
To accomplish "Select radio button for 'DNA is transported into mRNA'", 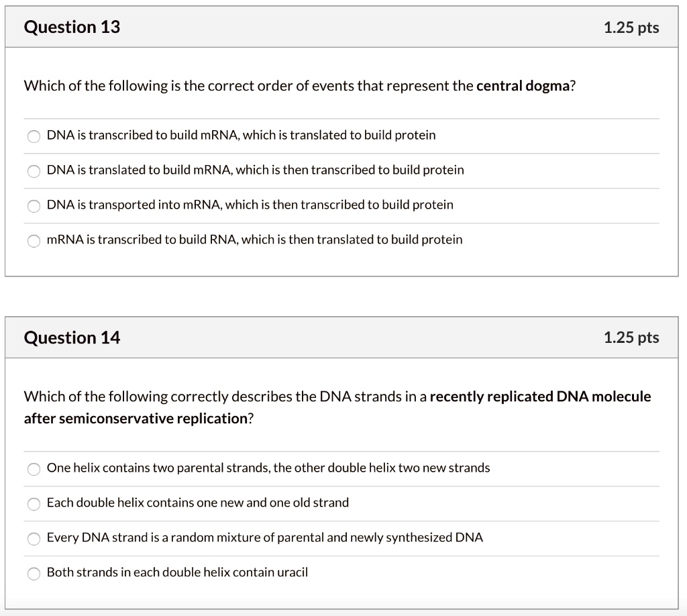I will tap(34, 206).
